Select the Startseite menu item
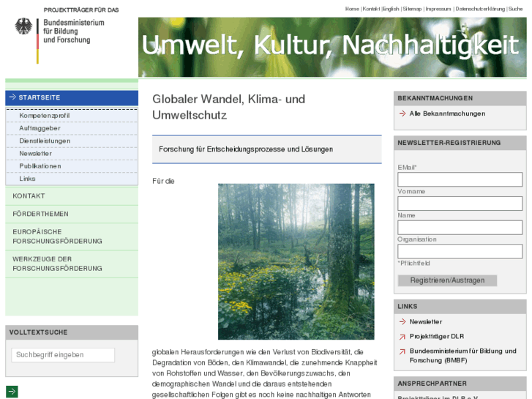Image resolution: width=532 pixels, height=399 pixels. coord(72,98)
